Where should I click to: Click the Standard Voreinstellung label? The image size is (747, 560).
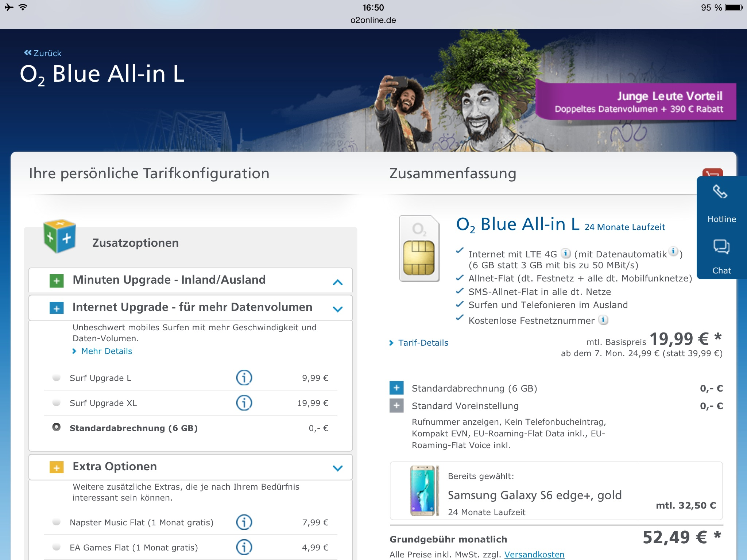465,406
